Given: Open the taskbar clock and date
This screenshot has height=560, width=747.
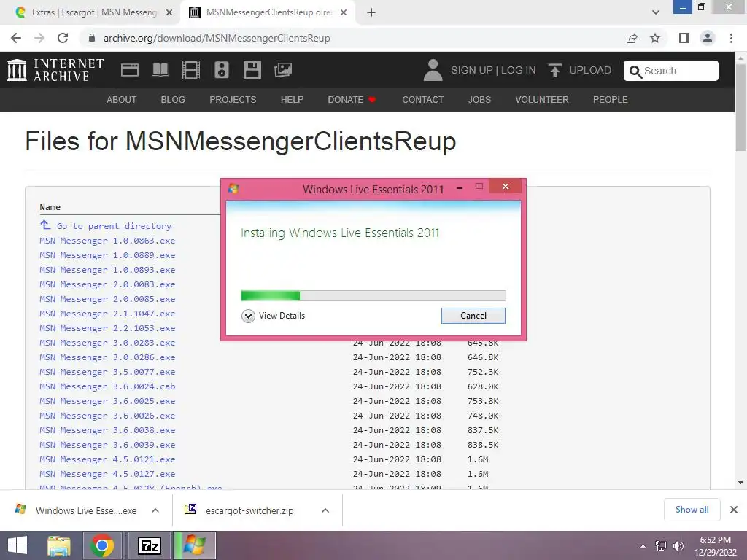Looking at the screenshot, I should point(715,545).
